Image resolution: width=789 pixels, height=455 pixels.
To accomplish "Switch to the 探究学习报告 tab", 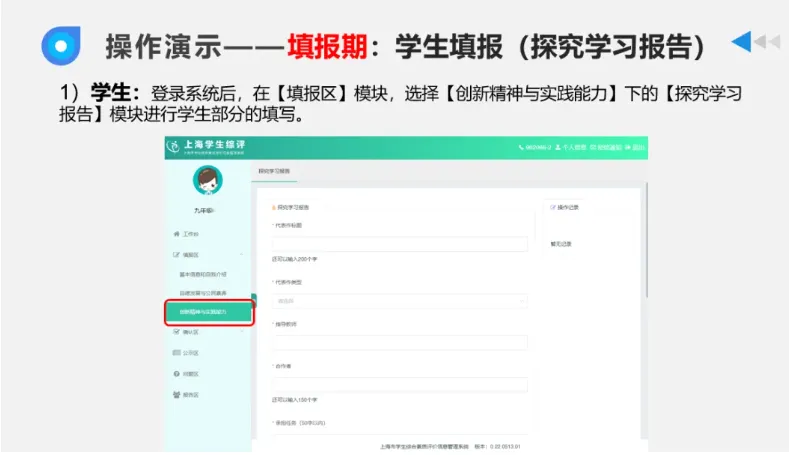I will [x=274, y=171].
